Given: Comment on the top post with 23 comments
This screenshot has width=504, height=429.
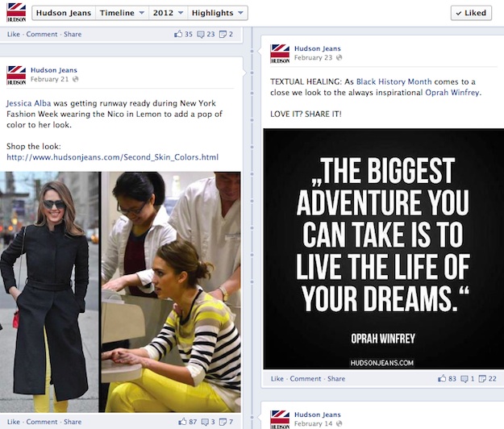Looking at the screenshot, I should 42,34.
